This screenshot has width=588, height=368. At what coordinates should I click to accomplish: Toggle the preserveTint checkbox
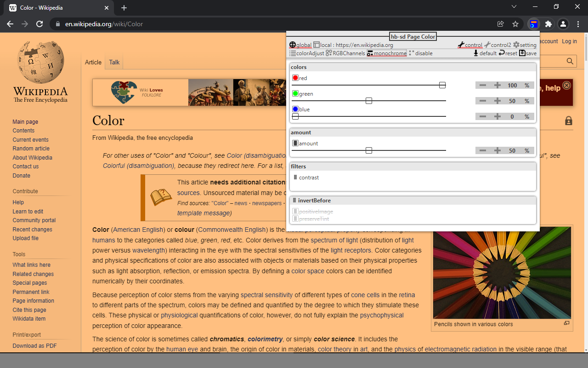(x=295, y=219)
